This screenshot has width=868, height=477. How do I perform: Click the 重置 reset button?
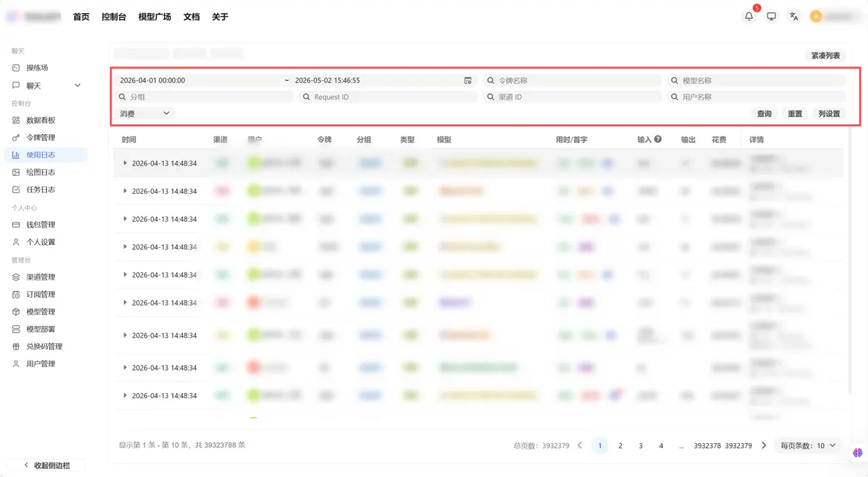[795, 113]
